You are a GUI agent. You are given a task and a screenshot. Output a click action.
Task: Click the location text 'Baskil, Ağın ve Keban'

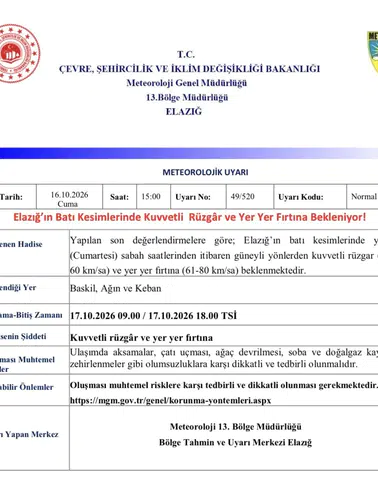coord(115,288)
